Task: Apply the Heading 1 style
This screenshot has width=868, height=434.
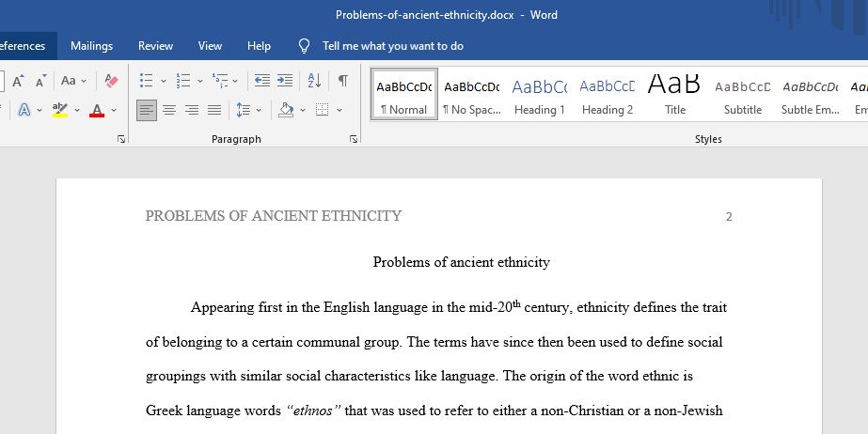Action: (x=540, y=94)
